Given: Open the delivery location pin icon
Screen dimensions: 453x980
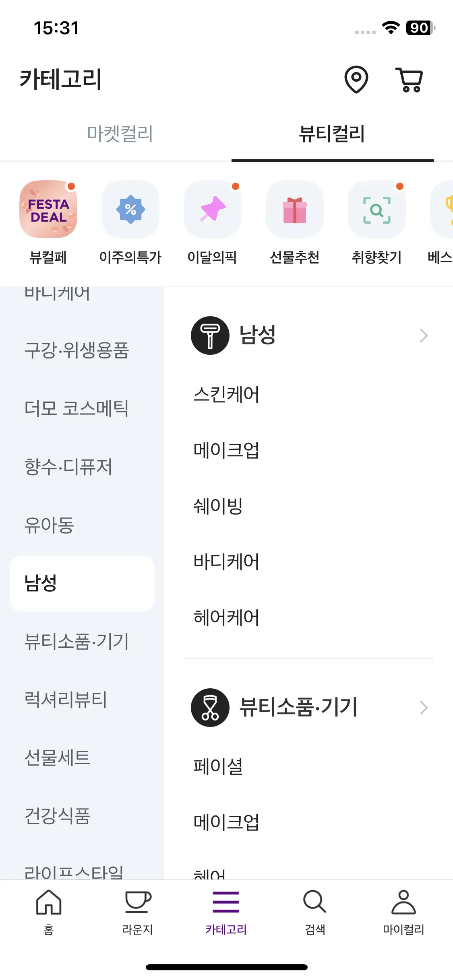Looking at the screenshot, I should coord(356,79).
